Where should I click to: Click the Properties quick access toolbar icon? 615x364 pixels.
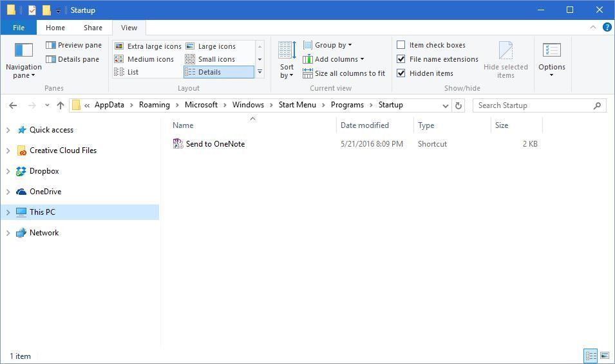[32, 10]
